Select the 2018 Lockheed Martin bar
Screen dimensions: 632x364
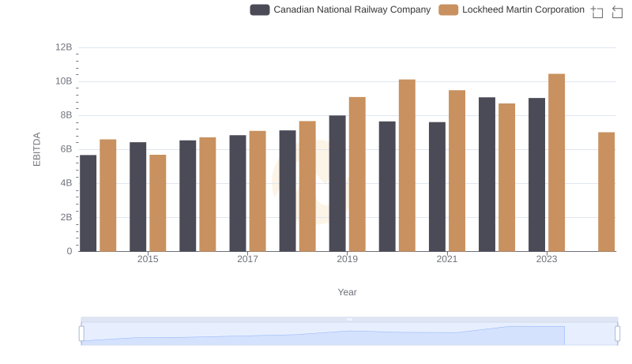[307, 186]
